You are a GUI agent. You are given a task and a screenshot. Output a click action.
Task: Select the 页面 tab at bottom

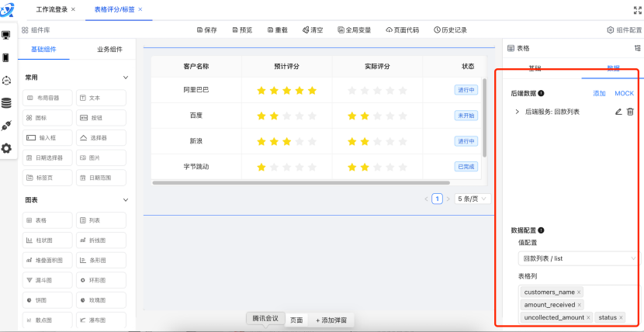pyautogui.click(x=296, y=320)
